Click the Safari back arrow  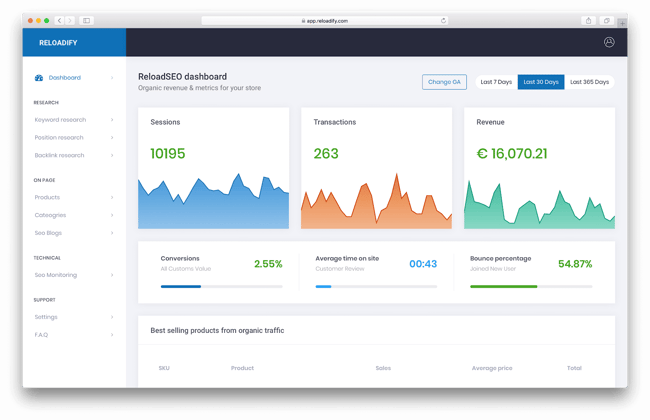[59, 20]
